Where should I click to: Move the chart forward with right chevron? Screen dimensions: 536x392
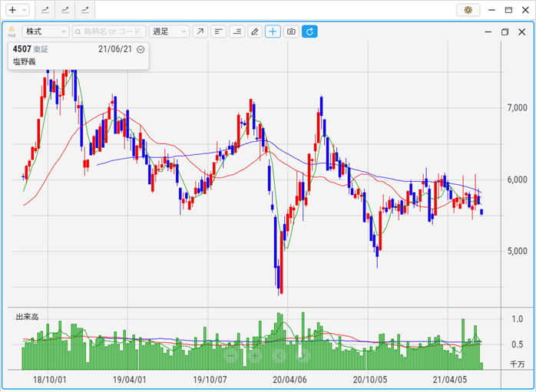tap(303, 356)
